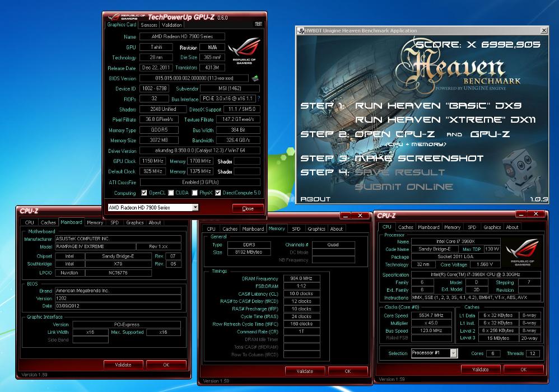The height and width of the screenshot is (392, 559).
Task: Click GPU-Z link in Heaven benchmark step 2
Action: tap(490, 134)
